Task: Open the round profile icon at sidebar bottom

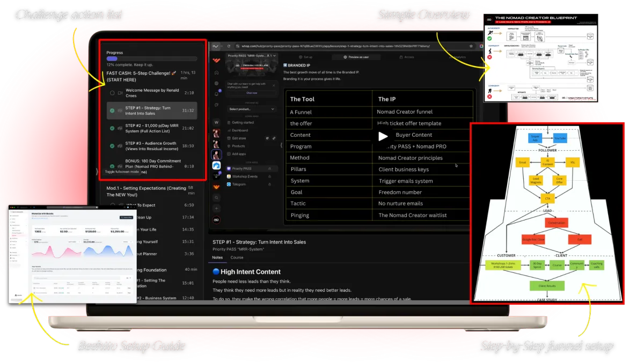Action: (x=216, y=219)
